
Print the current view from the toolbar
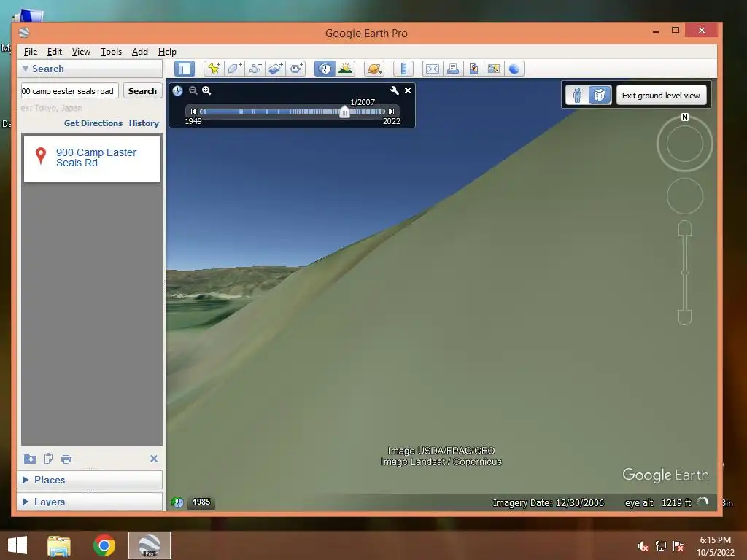pyautogui.click(x=452, y=69)
